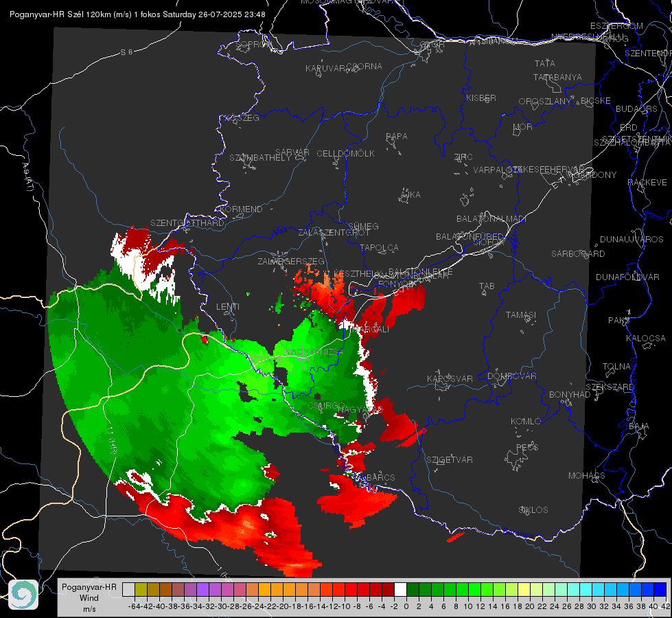Select the TATA city label
The height and width of the screenshot is (618, 672).
tap(545, 63)
